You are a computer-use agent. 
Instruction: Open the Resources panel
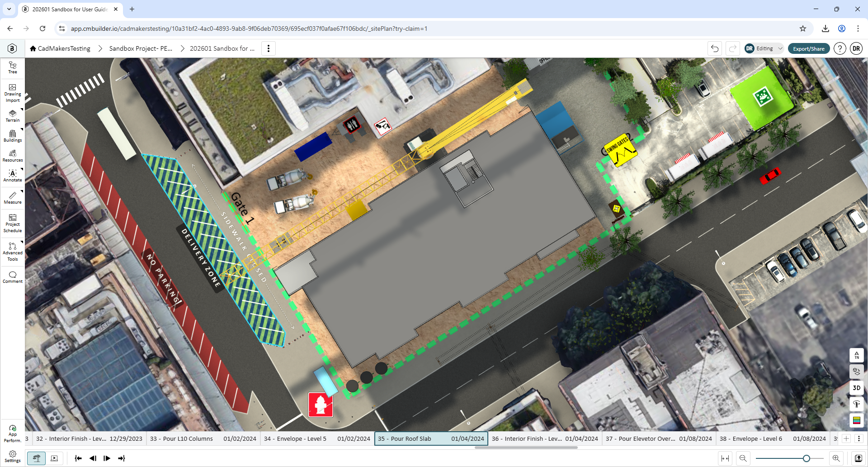(13, 156)
